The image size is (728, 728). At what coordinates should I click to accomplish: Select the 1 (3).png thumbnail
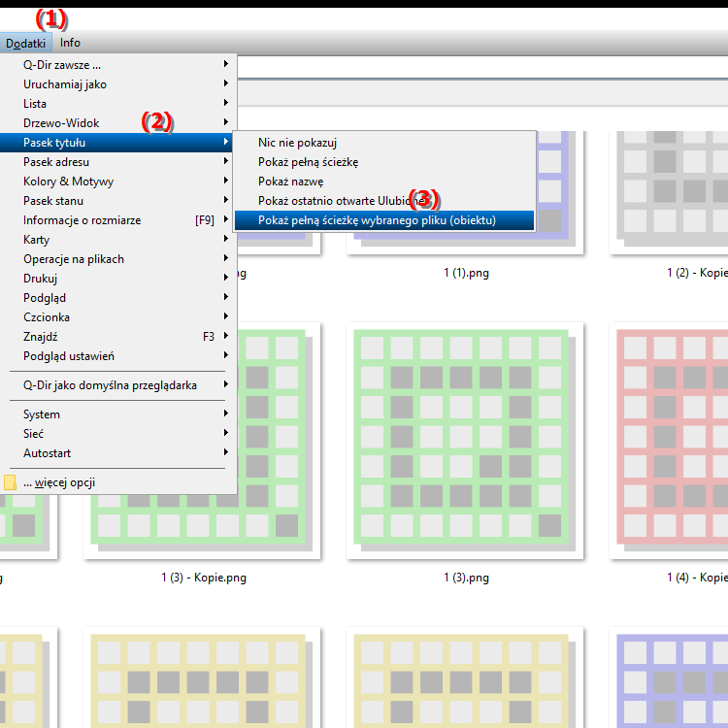pyautogui.click(x=465, y=441)
